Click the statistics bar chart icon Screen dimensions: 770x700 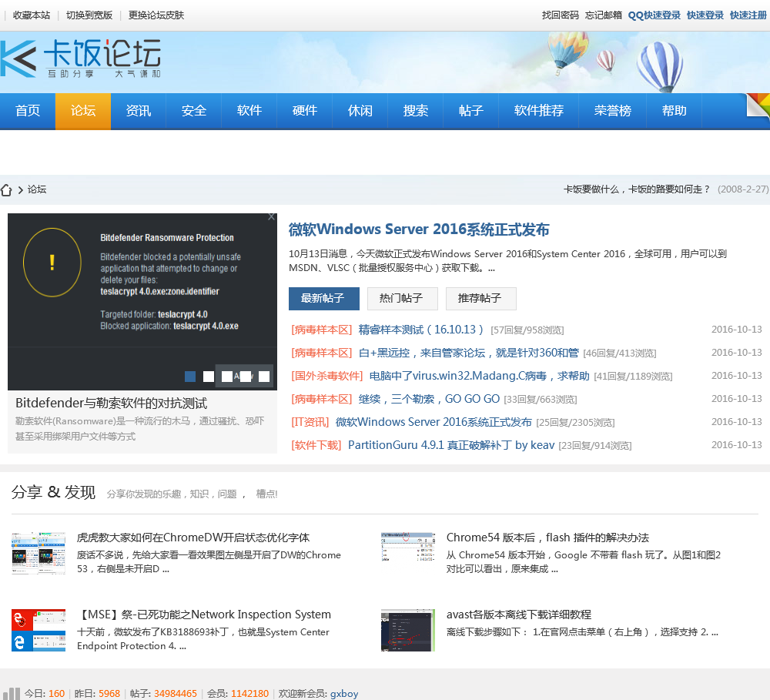(13, 694)
